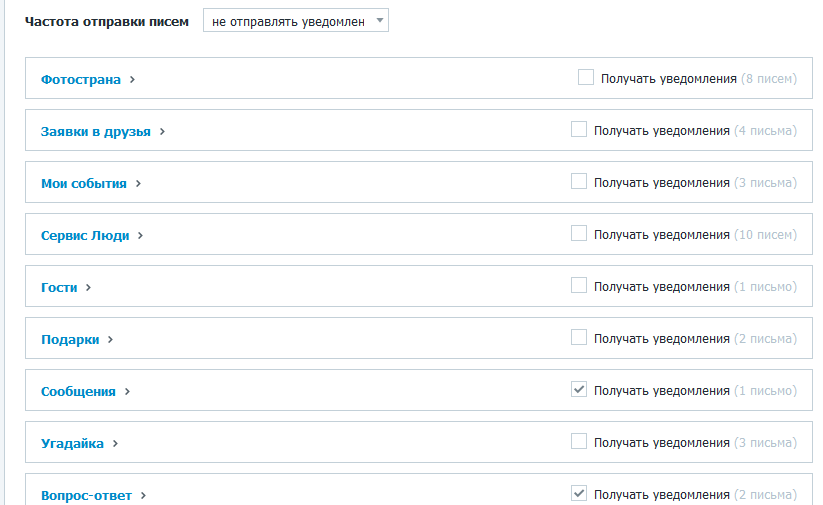Expand the Подарки section link

tap(70, 339)
